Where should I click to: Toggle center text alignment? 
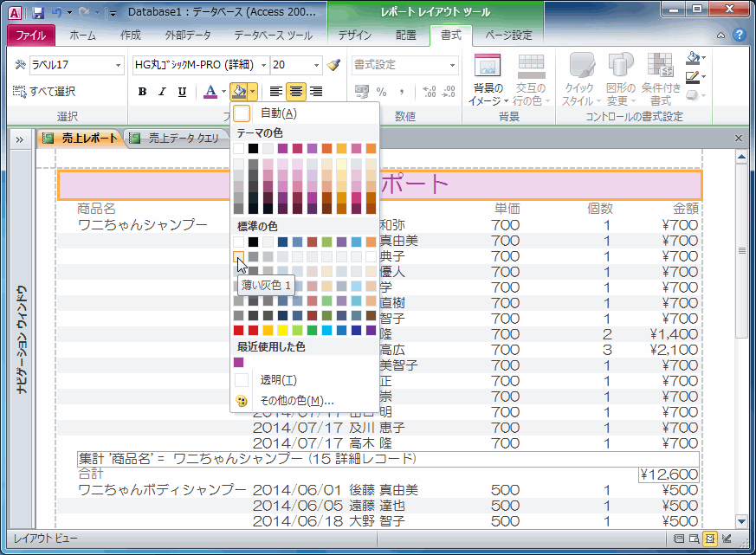pos(296,92)
